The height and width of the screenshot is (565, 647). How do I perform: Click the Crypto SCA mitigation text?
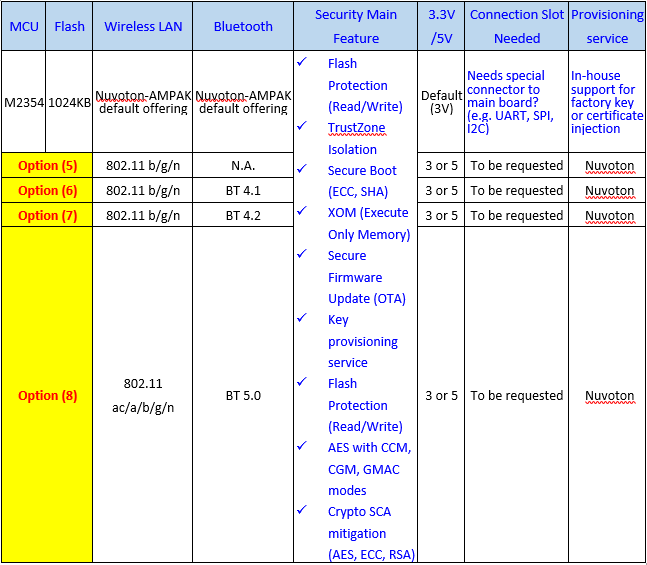tap(371, 533)
